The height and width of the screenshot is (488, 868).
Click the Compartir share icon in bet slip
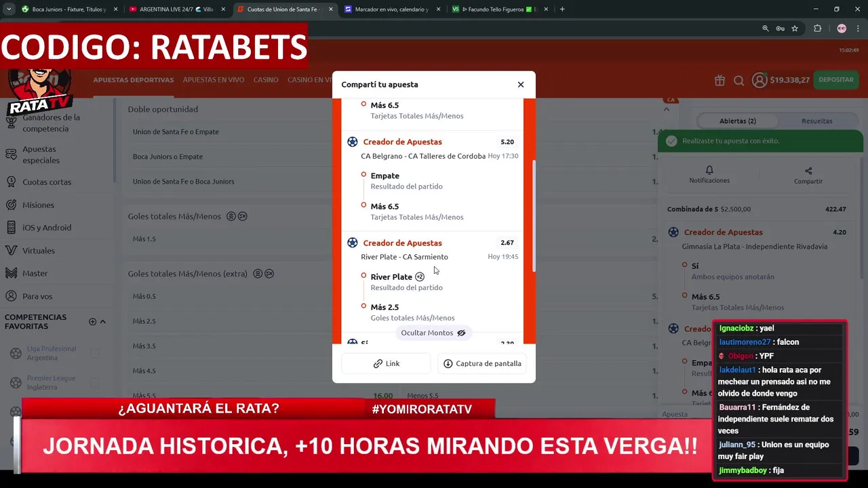[808, 171]
